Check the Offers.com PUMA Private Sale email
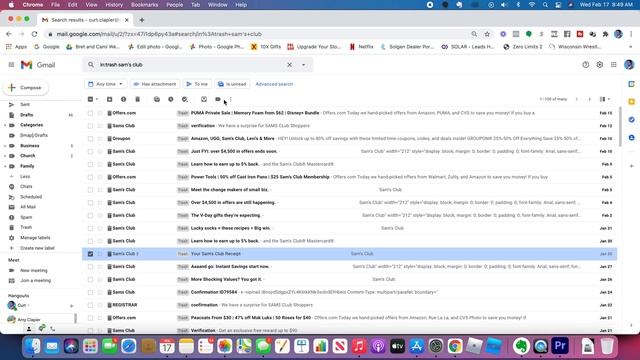 point(90,113)
